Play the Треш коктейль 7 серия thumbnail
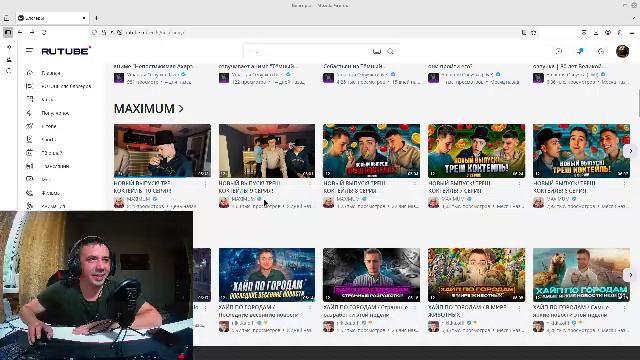640x360 pixels. pyautogui.click(x=476, y=151)
